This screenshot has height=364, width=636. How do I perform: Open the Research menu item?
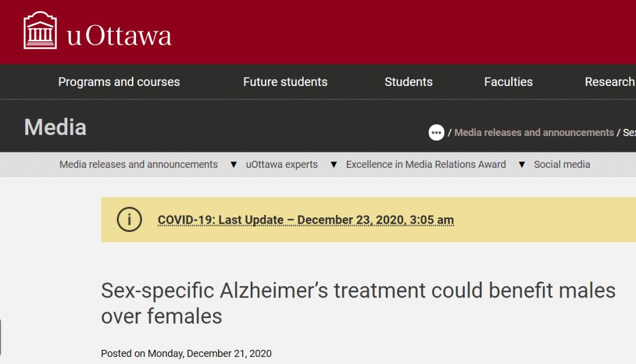coord(609,82)
